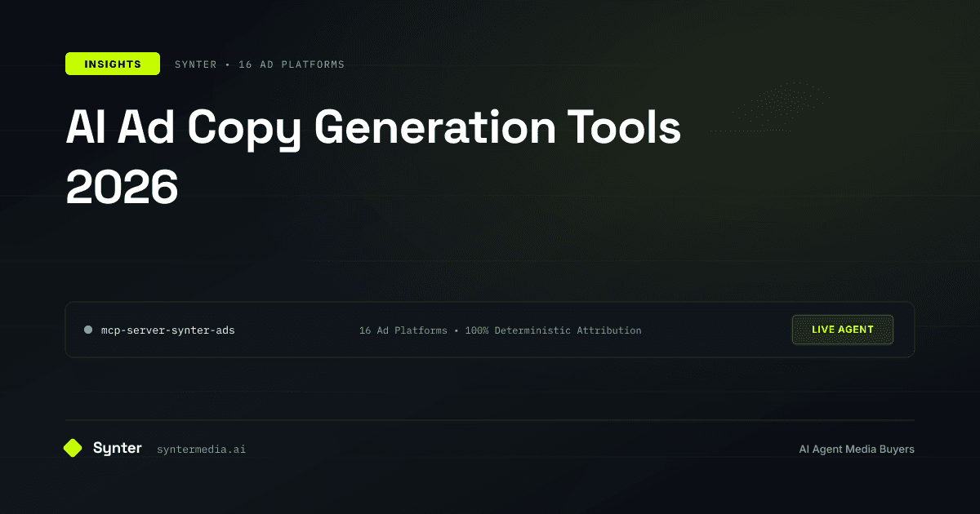
Task: Click the "AI Agent Media Buyers" tagline
Action: (x=857, y=449)
